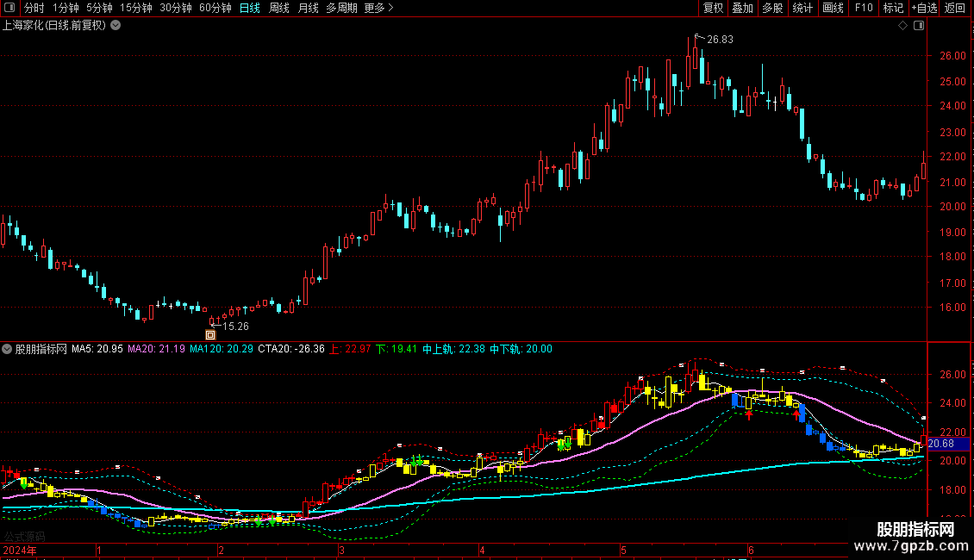Open F10 company information
The height and width of the screenshot is (560, 974).
pyautogui.click(x=864, y=8)
